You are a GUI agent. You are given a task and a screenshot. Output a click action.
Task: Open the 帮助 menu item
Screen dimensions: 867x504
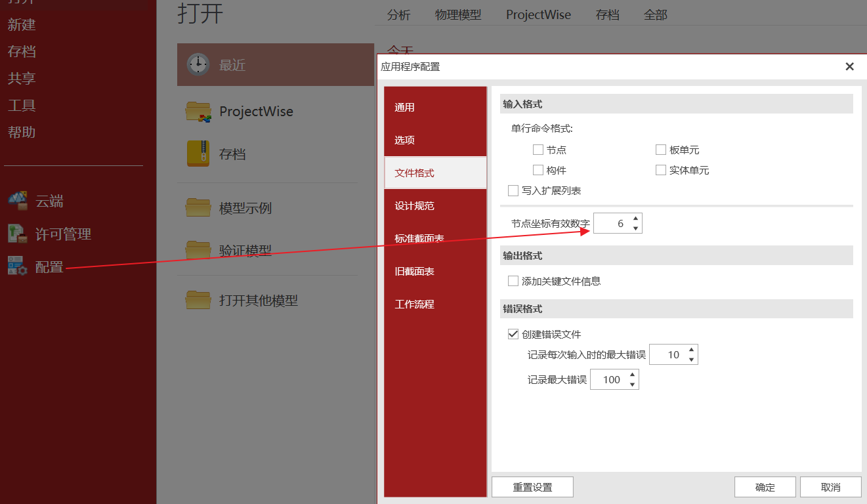pos(22,133)
